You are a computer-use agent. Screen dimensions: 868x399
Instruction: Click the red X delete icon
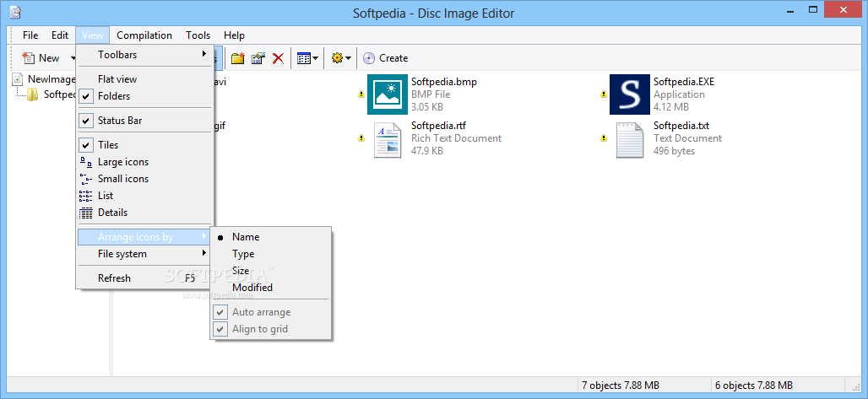(278, 58)
